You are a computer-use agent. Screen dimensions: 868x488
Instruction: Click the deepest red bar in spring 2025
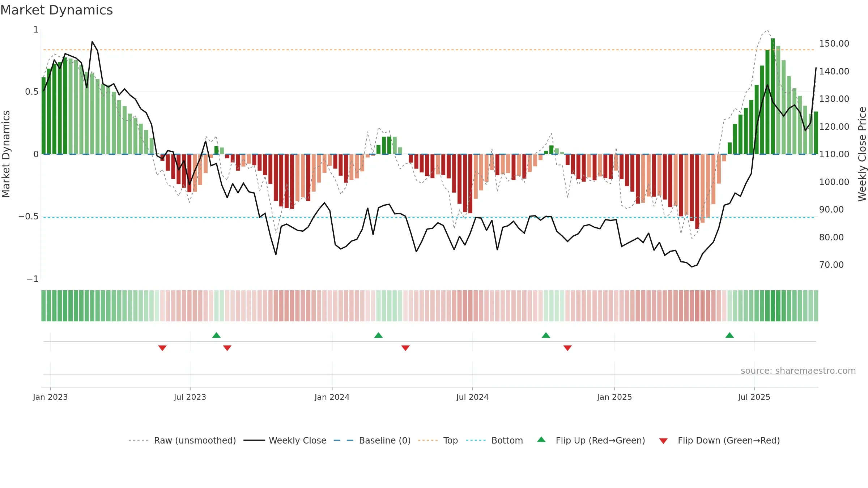point(697,192)
